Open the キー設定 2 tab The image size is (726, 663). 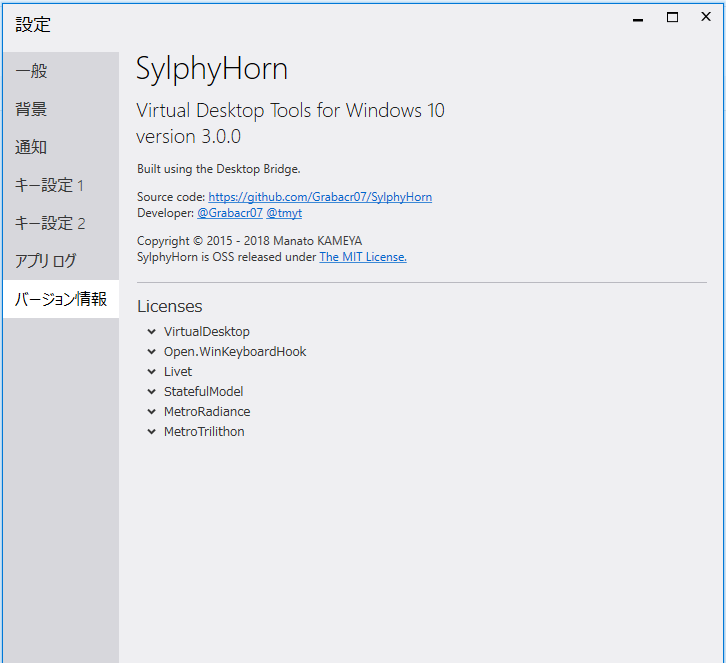[x=61, y=223]
